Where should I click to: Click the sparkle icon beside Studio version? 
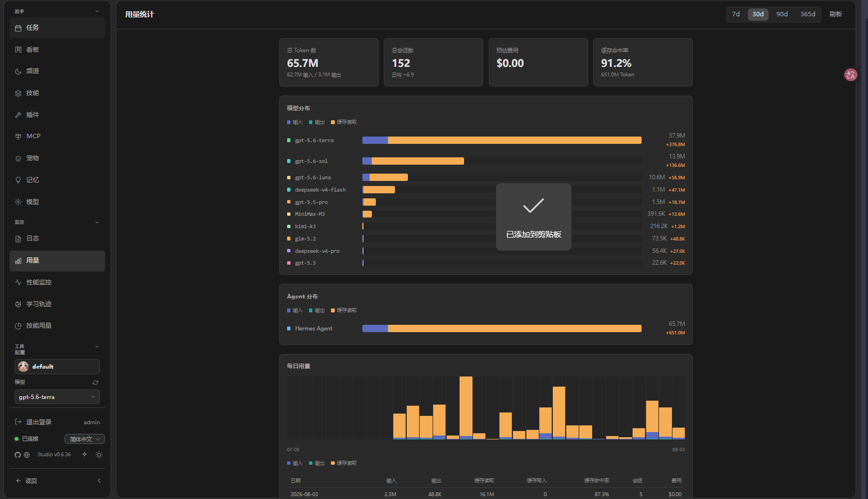click(x=84, y=454)
